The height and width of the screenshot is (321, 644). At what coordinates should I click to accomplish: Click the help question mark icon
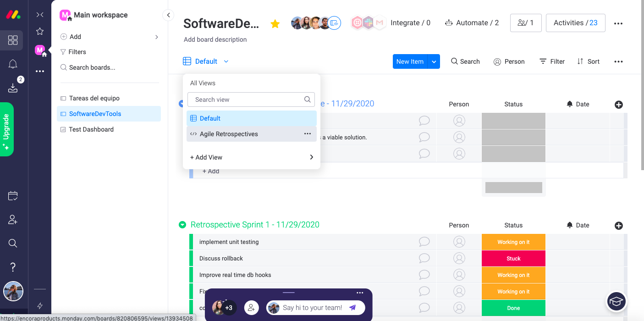[x=13, y=267]
